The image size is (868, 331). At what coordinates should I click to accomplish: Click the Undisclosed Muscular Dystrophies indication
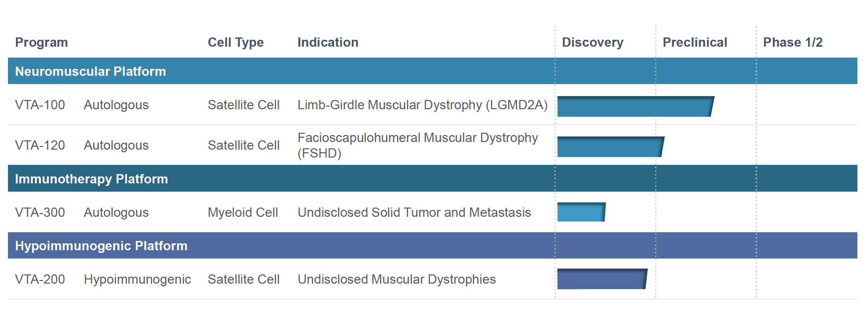pos(396,279)
